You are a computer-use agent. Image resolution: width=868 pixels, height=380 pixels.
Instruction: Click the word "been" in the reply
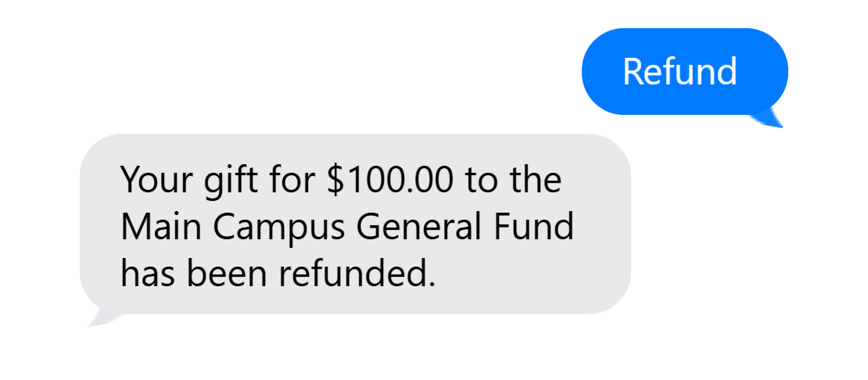coord(227,273)
